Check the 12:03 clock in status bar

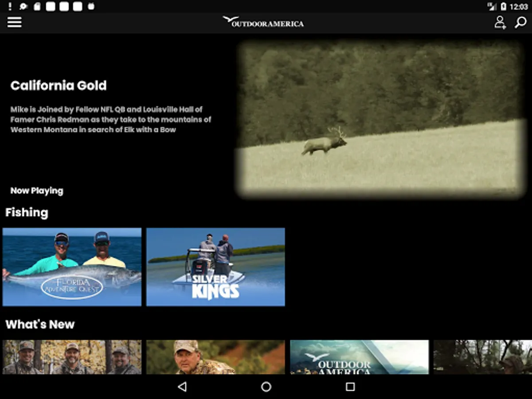point(519,7)
